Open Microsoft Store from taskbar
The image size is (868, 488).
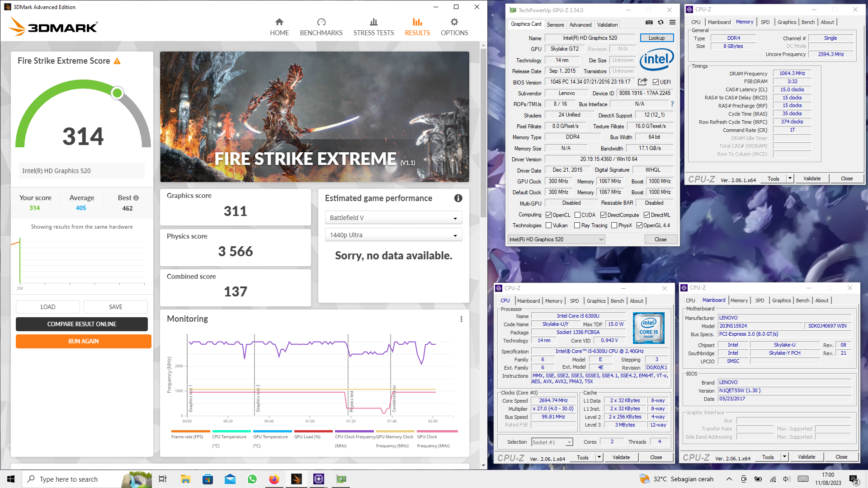pyautogui.click(x=208, y=479)
